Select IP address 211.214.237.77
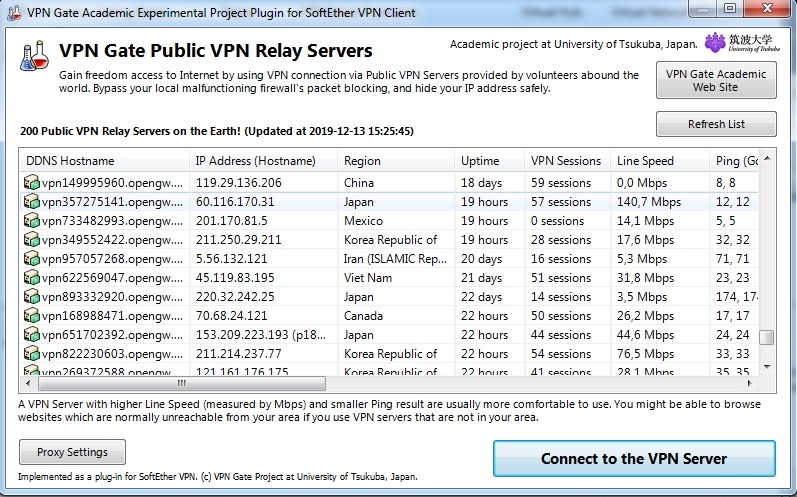 coord(238,354)
